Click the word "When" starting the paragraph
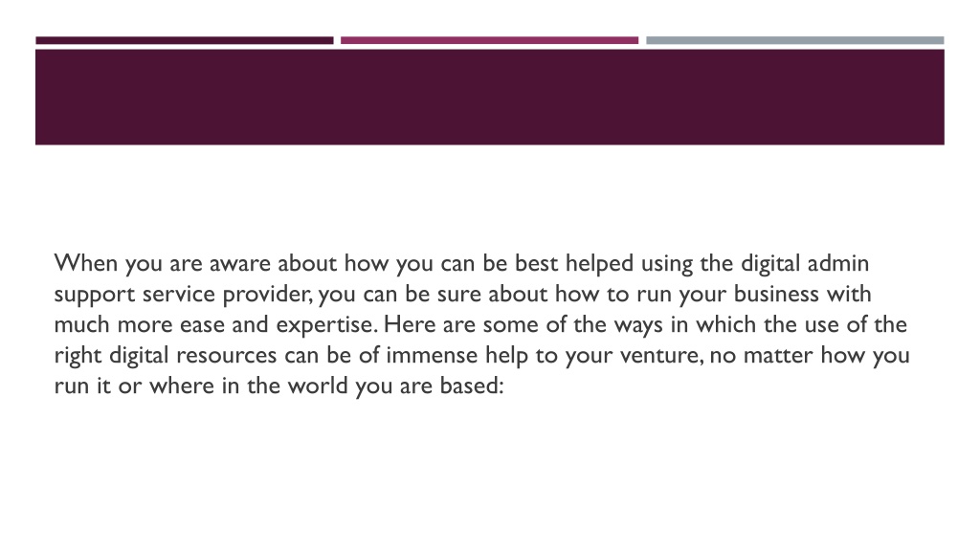 (x=85, y=263)
